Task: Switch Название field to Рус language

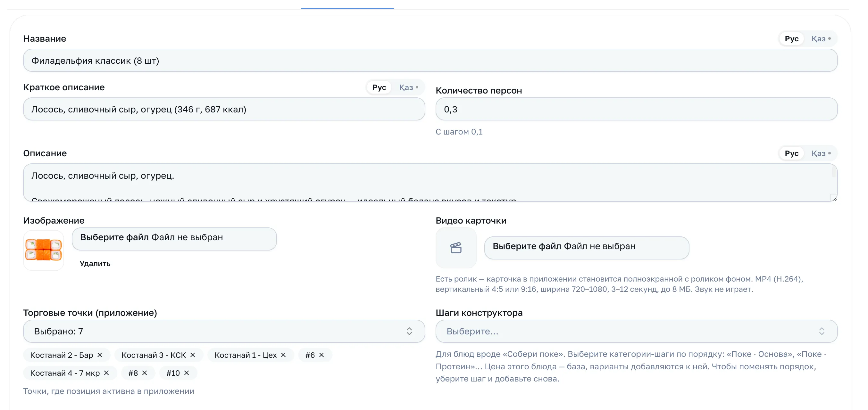Action: pyautogui.click(x=791, y=39)
